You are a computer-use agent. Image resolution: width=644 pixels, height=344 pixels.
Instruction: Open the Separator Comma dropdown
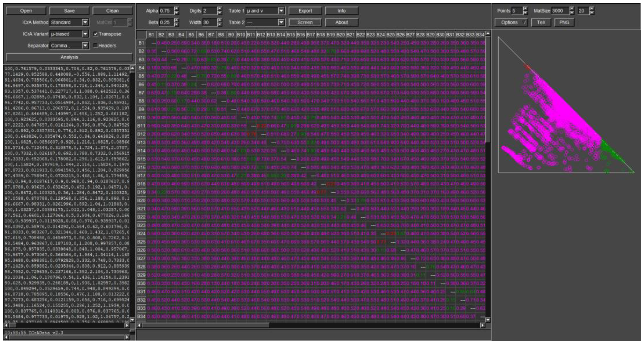(x=85, y=46)
